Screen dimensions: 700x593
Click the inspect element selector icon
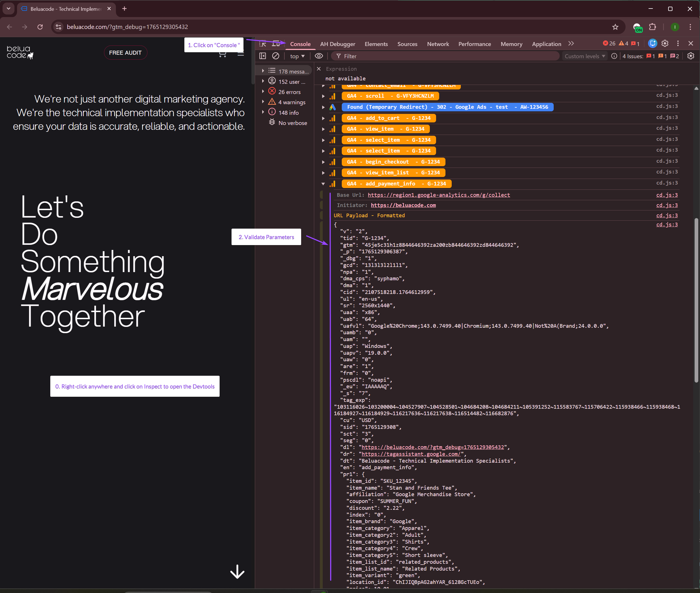point(262,44)
